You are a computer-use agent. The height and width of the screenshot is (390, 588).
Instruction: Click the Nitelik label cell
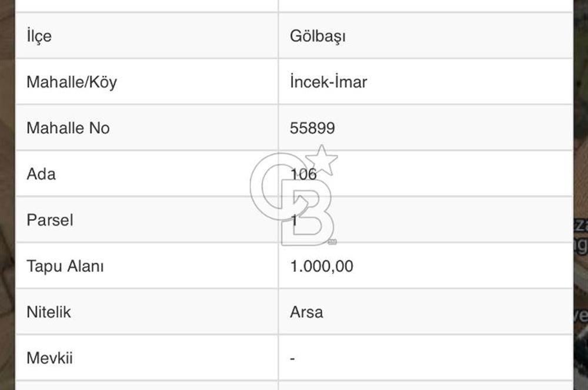coord(147,312)
